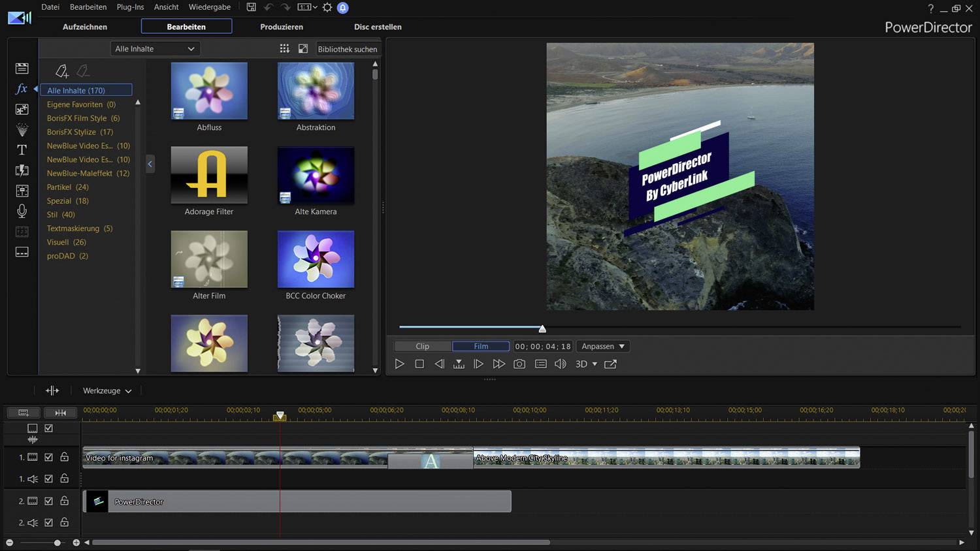The image size is (980, 551).
Task: Open the Alle Inhalte filter dropdown
Action: tap(155, 48)
